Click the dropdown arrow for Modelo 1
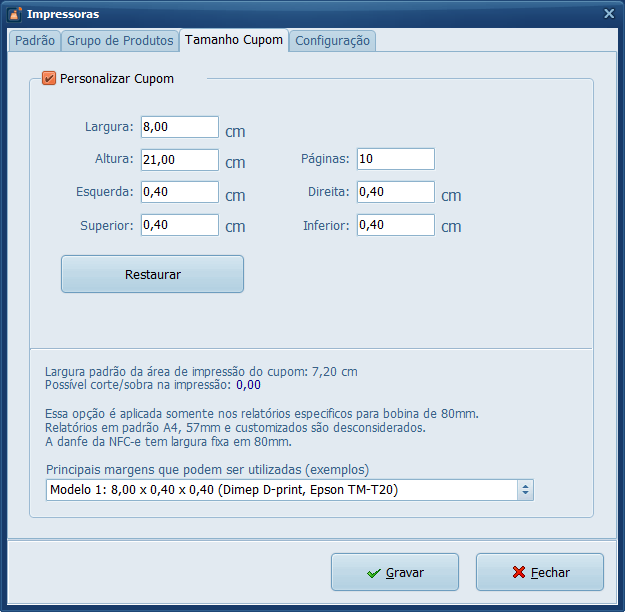The image size is (625, 612). 525,489
